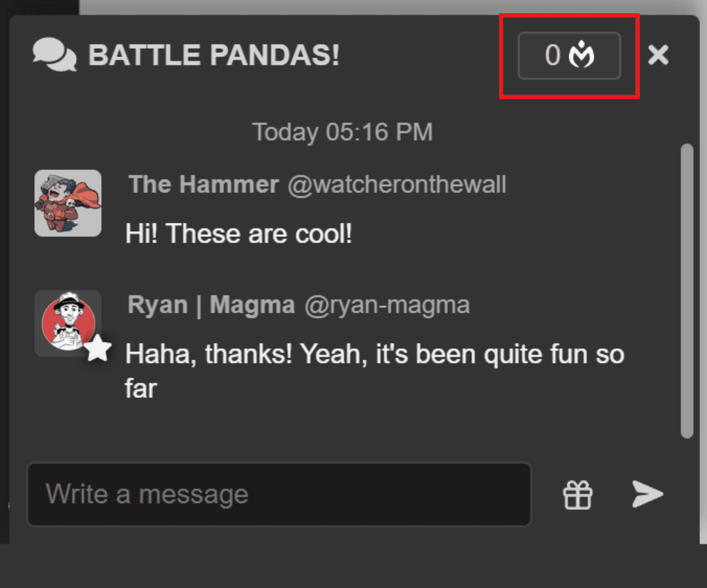
Task: Open the @watcheronthewall handle
Action: [x=397, y=185]
